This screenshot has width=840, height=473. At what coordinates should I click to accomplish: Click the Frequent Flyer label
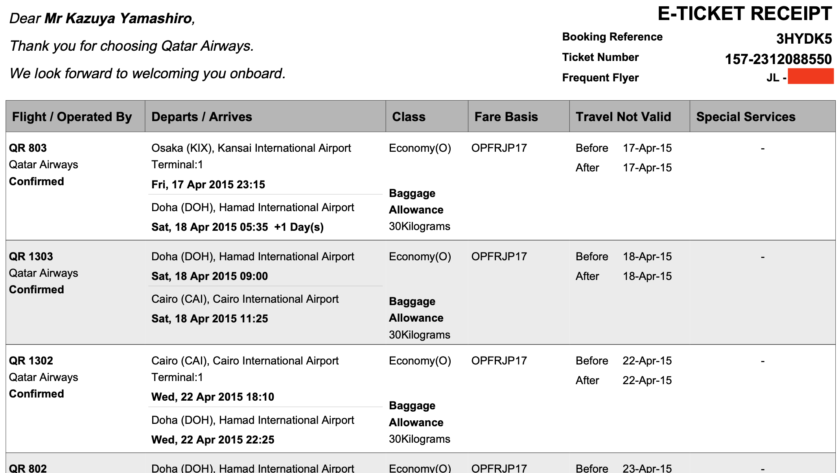point(600,77)
